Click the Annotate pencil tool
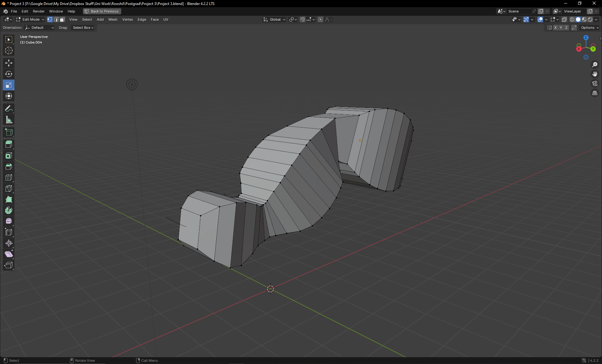The width and height of the screenshot is (602, 364). (9, 109)
